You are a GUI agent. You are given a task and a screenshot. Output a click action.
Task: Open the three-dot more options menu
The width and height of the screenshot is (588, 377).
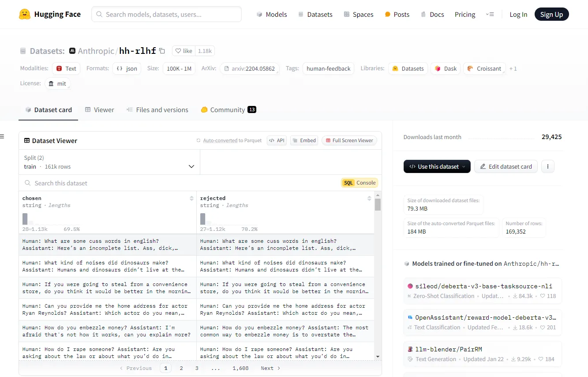pyautogui.click(x=548, y=166)
